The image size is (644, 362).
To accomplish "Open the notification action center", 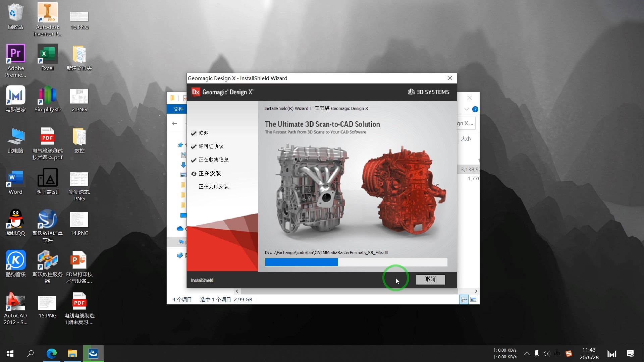I will point(630,354).
